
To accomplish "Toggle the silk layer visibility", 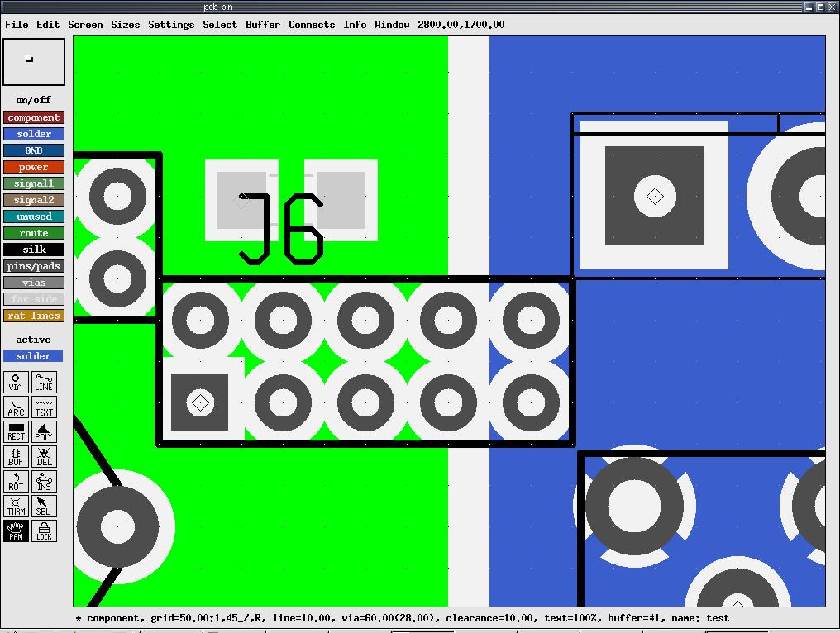I will [34, 250].
